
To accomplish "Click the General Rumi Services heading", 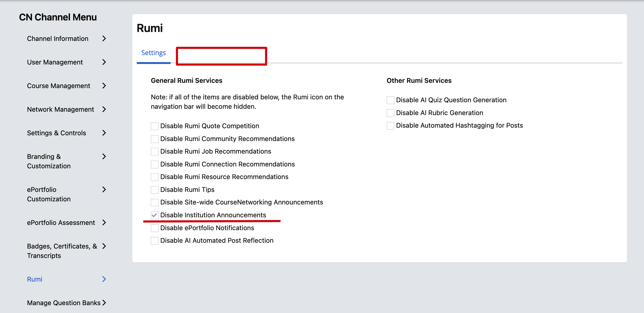I will pyautogui.click(x=187, y=80).
